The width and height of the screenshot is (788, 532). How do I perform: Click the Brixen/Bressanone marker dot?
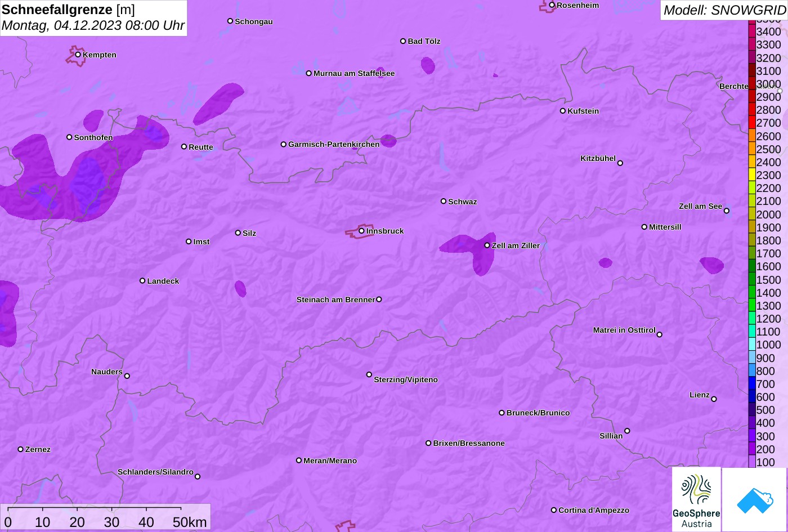(x=428, y=443)
